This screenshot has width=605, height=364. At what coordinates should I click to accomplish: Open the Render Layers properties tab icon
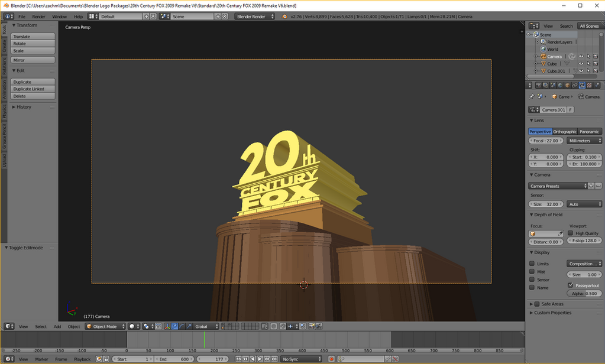545,85
